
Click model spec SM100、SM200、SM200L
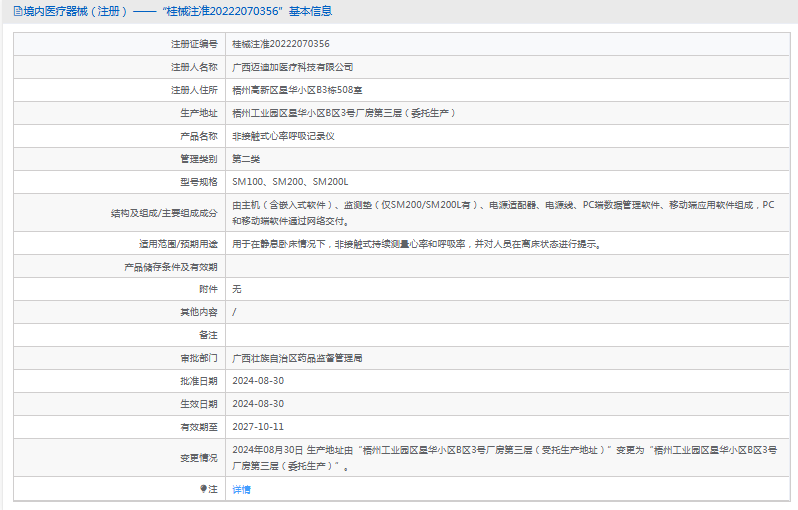coord(290,182)
